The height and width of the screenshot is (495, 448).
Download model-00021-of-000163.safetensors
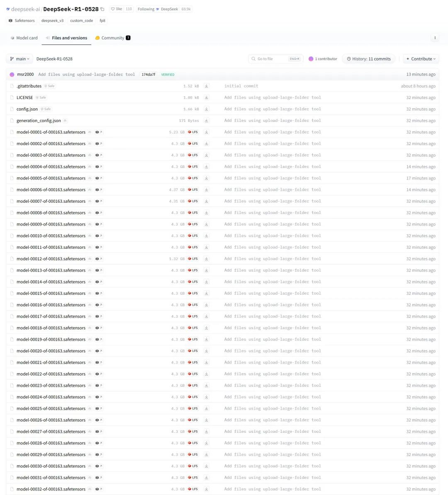[x=206, y=362]
